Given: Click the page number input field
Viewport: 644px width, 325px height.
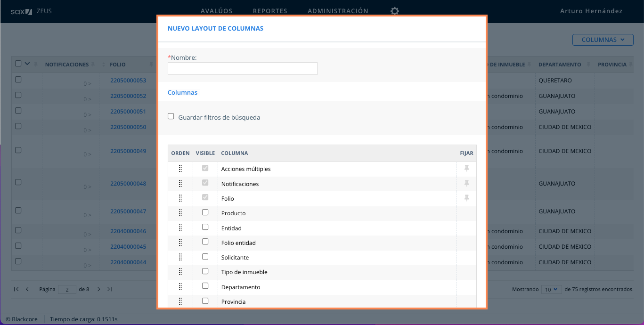Looking at the screenshot, I should pyautogui.click(x=67, y=290).
